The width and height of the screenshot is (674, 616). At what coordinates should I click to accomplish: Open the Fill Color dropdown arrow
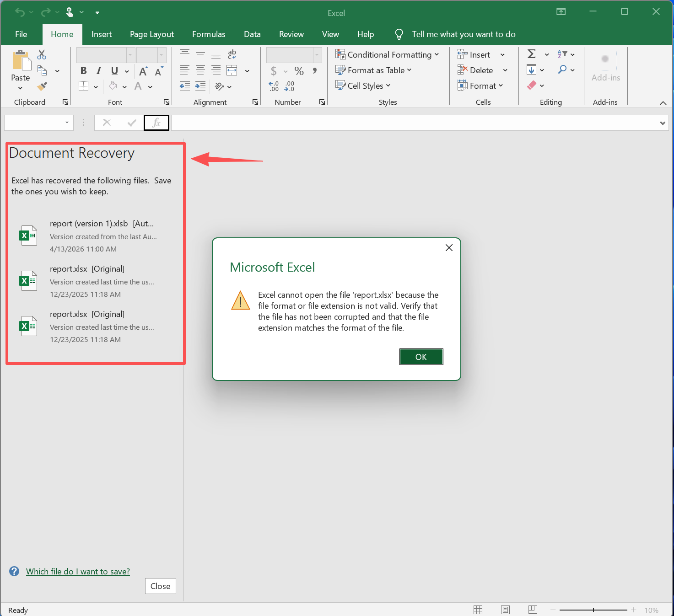coord(124,86)
